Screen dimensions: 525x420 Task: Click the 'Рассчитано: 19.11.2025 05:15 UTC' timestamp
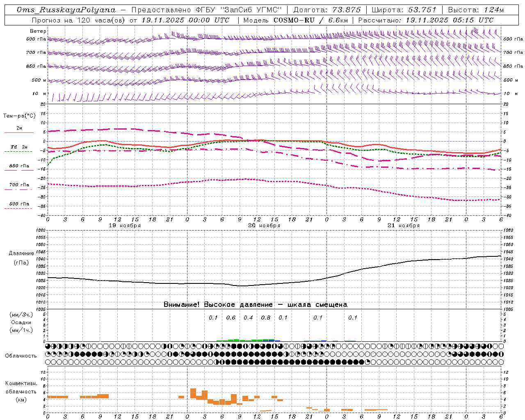click(x=426, y=20)
